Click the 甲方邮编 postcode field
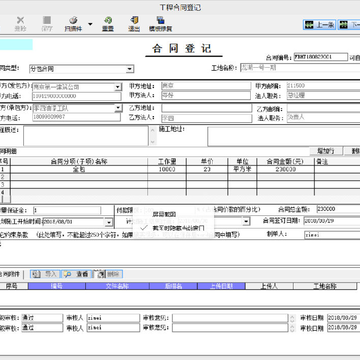Viewport: 360px width, 360px height. 323,86
